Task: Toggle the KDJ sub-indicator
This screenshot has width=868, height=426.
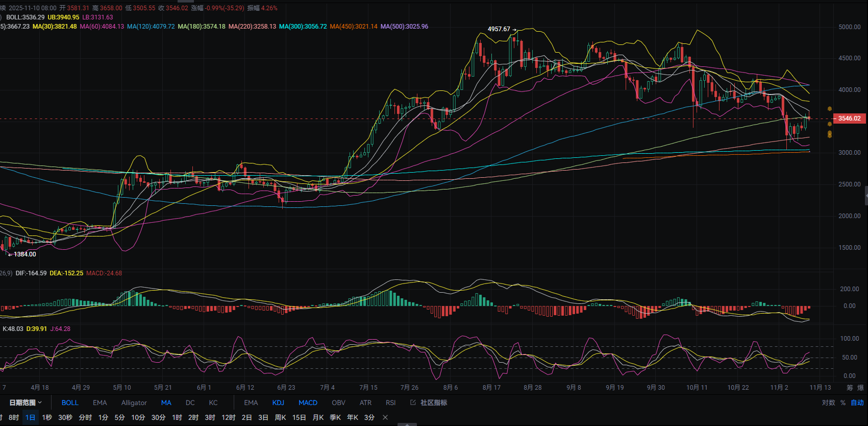Action: click(x=278, y=403)
